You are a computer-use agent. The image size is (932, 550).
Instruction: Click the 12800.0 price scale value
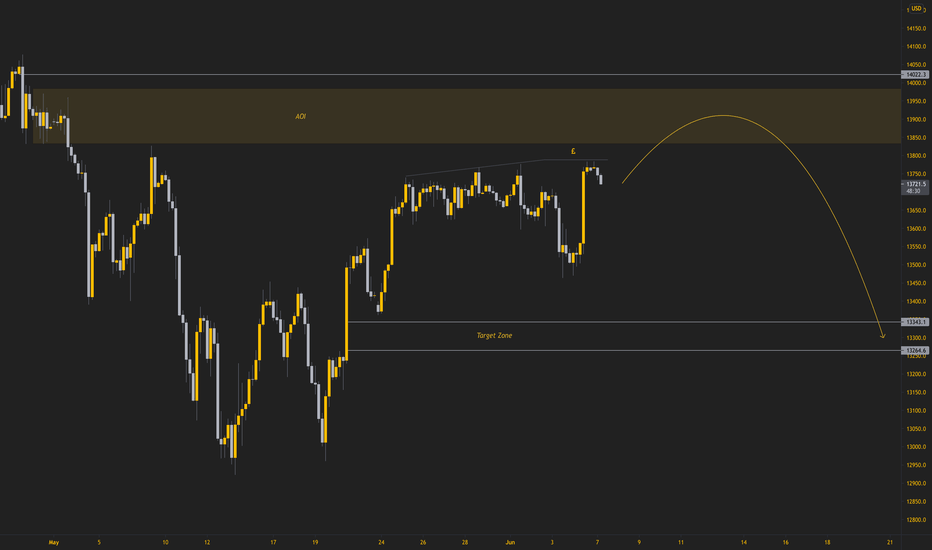916,520
